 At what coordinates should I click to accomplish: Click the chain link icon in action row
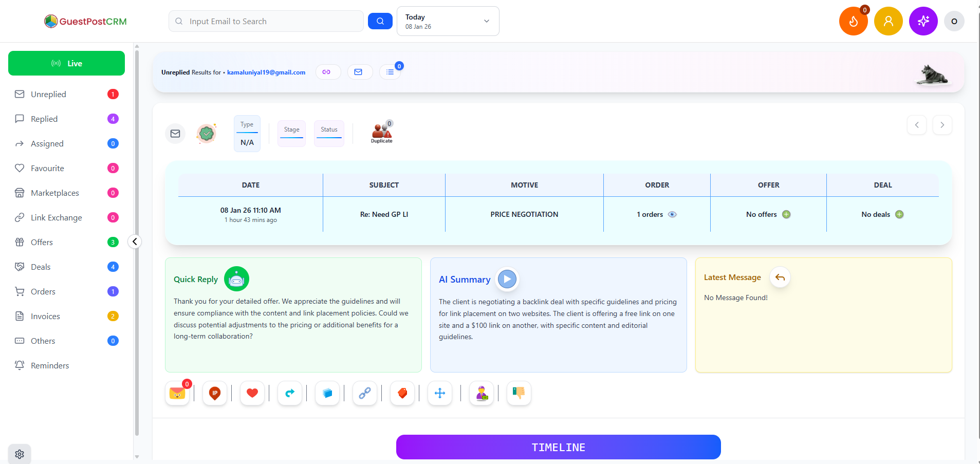[365, 393]
